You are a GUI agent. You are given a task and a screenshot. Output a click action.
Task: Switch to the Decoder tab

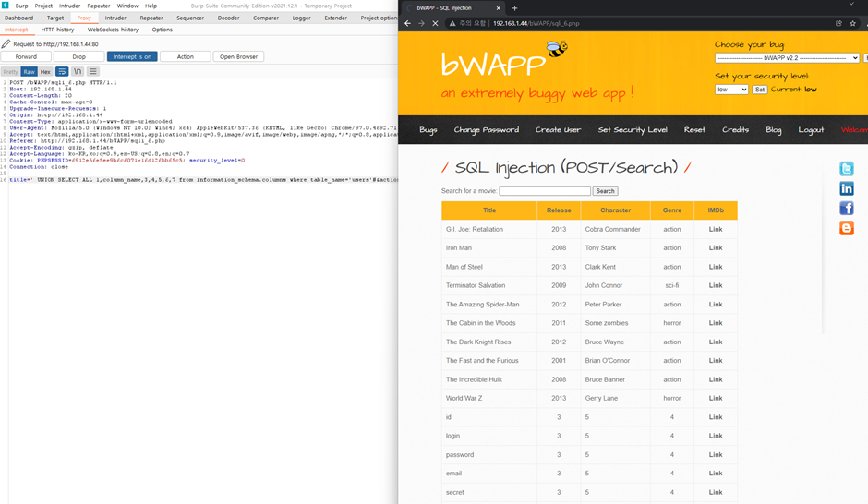click(229, 18)
